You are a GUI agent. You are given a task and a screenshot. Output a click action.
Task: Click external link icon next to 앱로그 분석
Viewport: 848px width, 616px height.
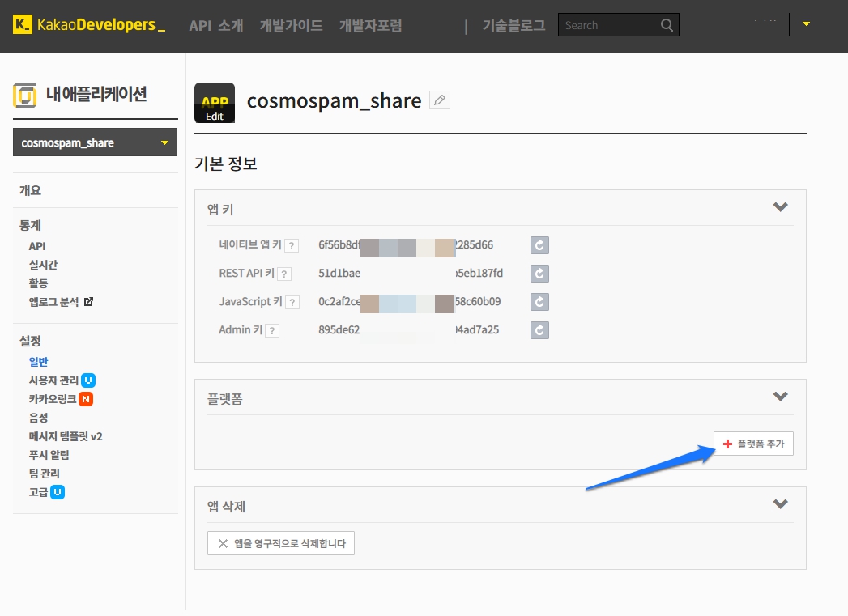point(89,301)
